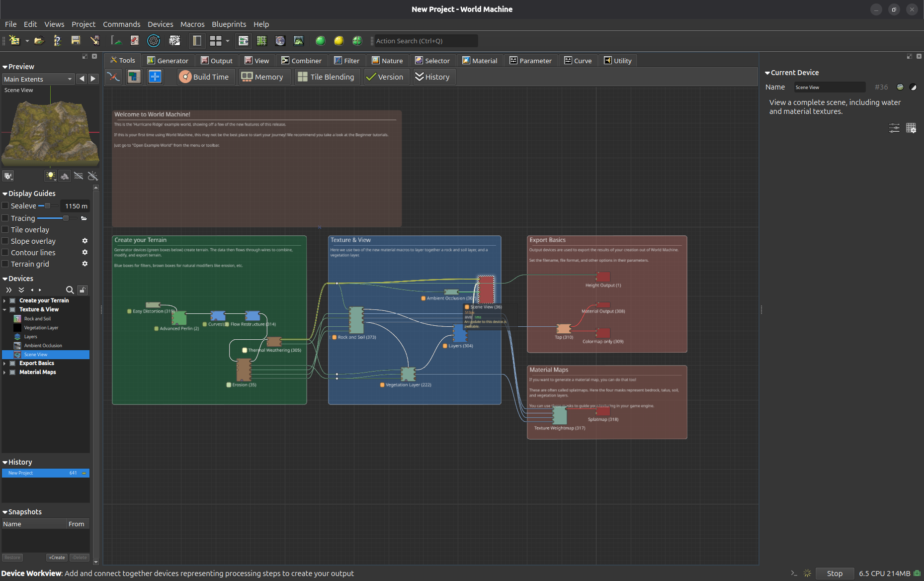Expand the Export Basics device group
Screen dimensions: 924x581
point(4,364)
